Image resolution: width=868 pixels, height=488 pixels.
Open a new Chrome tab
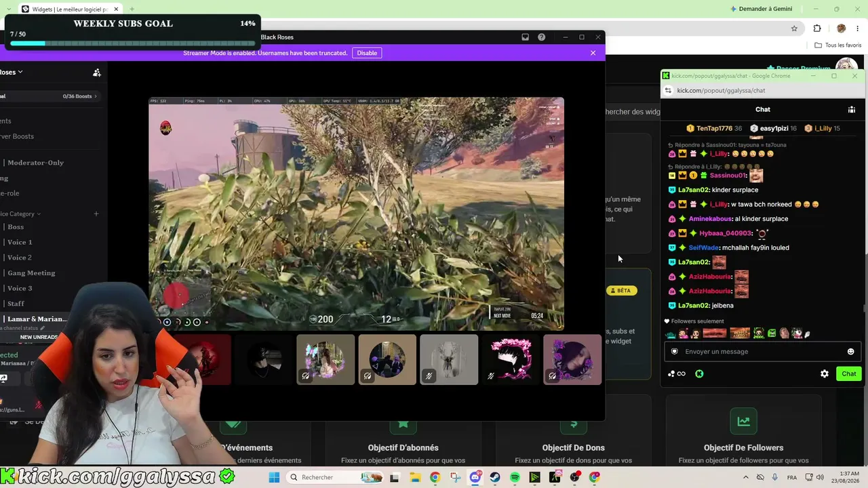coord(132,9)
